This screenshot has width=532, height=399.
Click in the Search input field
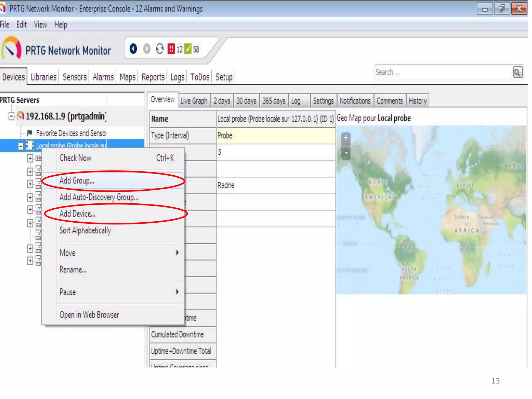click(442, 72)
